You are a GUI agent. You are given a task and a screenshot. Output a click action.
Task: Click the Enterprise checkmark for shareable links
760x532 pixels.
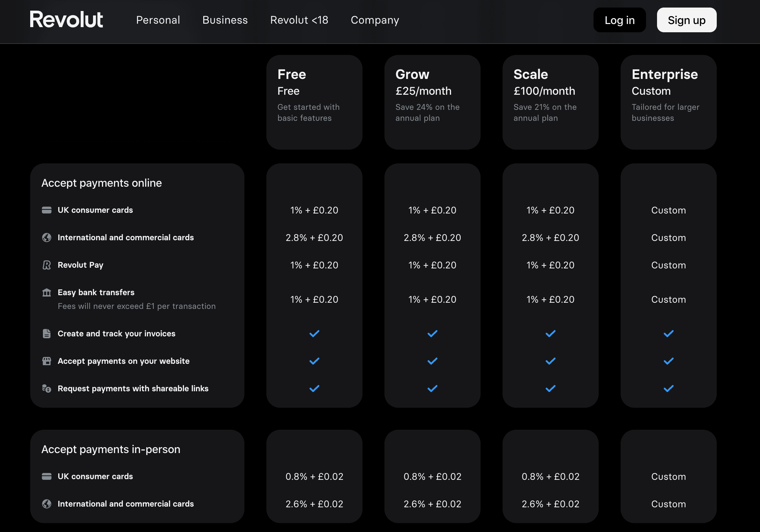point(669,389)
